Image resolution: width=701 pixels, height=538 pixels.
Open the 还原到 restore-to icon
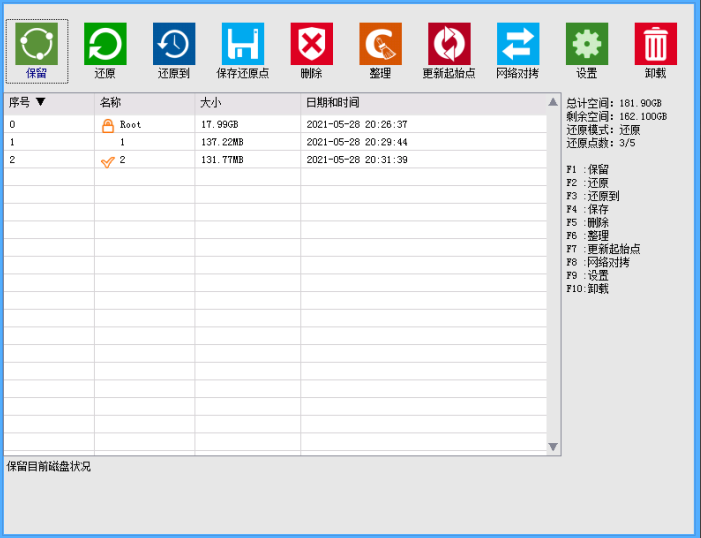pyautogui.click(x=174, y=44)
